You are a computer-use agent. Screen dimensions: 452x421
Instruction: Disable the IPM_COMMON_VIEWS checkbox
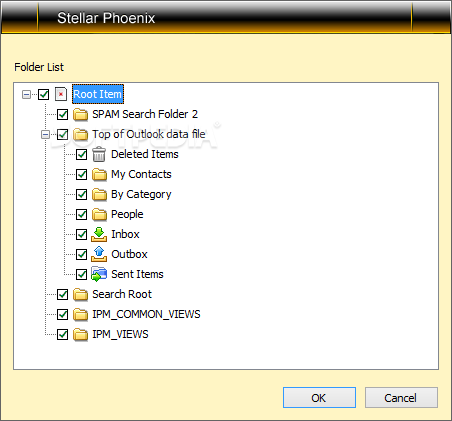tap(62, 314)
